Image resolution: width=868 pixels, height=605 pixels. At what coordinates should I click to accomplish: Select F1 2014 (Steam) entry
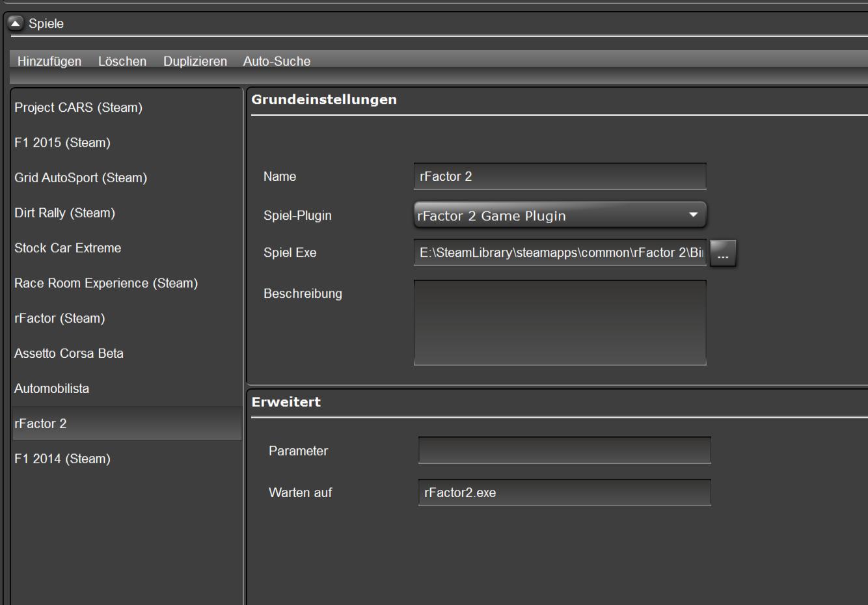127,459
